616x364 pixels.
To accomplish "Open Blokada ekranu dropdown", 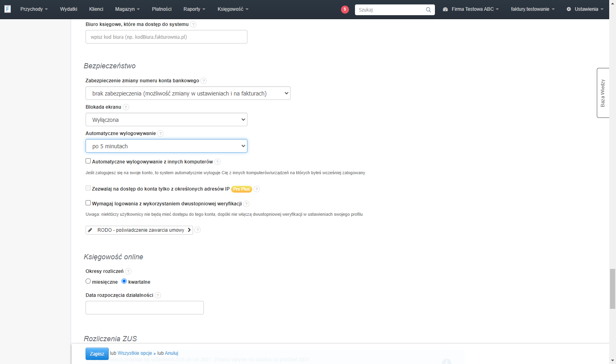I will coord(166,119).
